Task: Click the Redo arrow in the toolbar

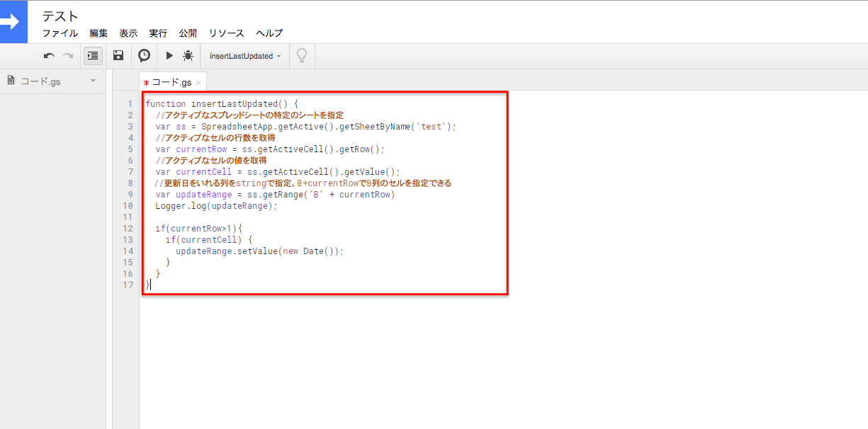Action: [x=68, y=56]
